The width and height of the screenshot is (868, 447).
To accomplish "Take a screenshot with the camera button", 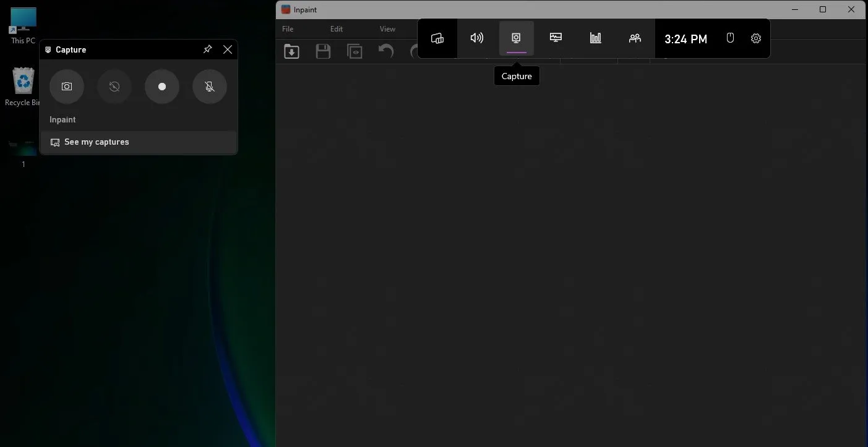I will [67, 87].
